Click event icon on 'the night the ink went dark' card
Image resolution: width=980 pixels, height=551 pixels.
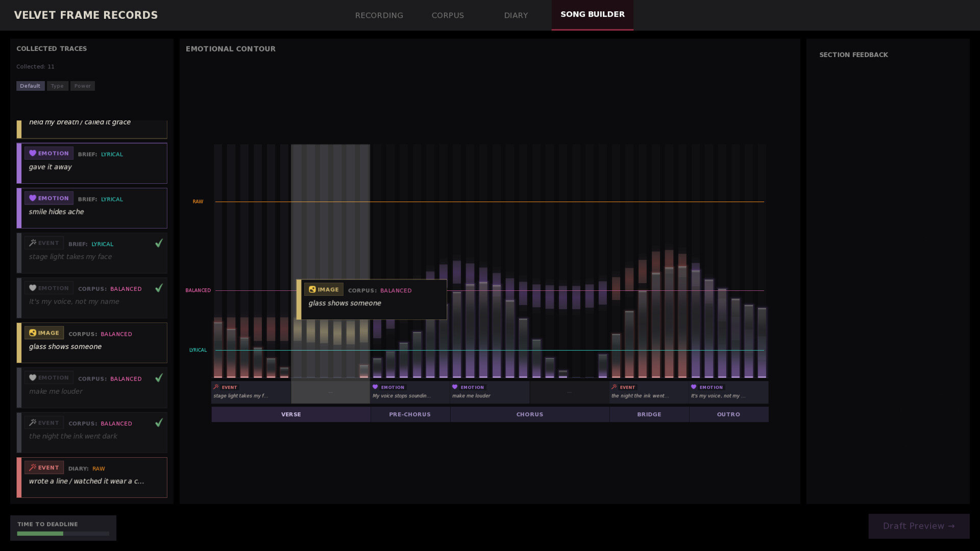coord(33,422)
